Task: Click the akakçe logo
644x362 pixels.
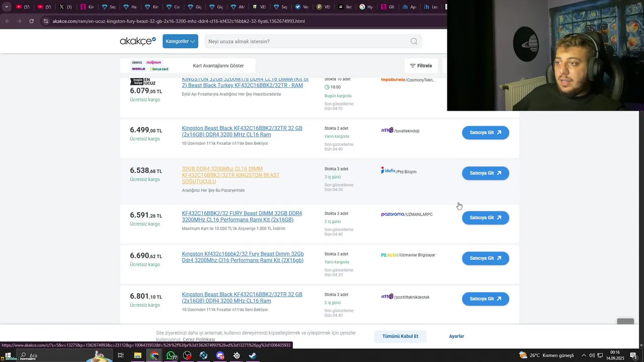Action: [138, 41]
